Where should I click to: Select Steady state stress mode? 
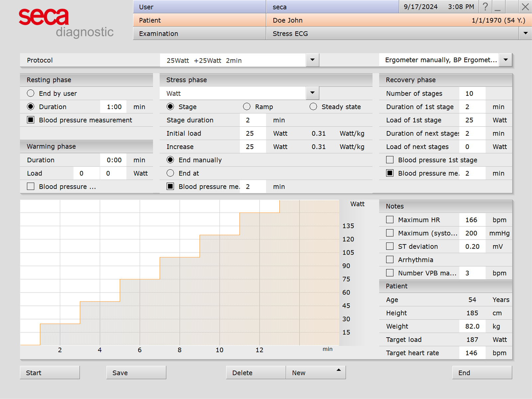tap(313, 107)
